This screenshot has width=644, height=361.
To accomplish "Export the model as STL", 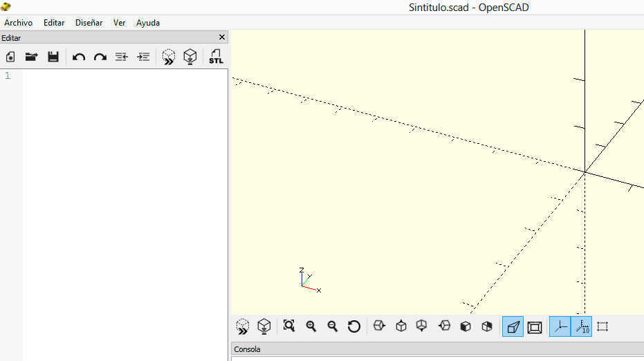I will 216,57.
